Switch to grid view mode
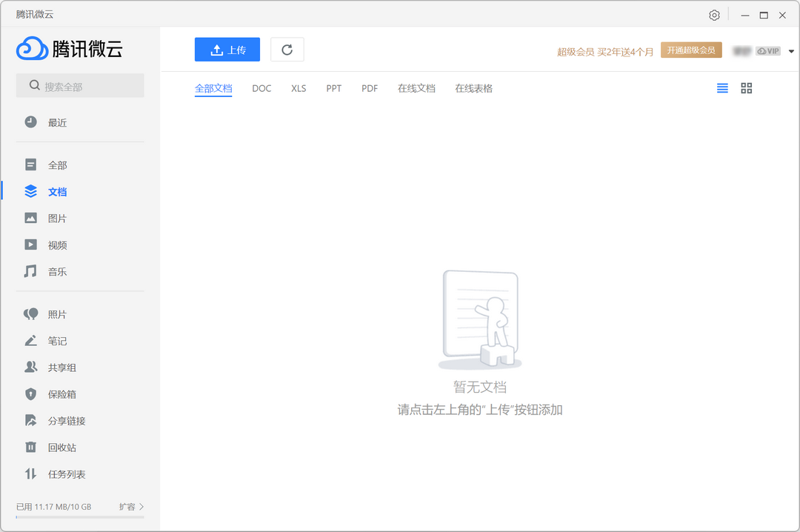The width and height of the screenshot is (800, 532). click(746, 87)
